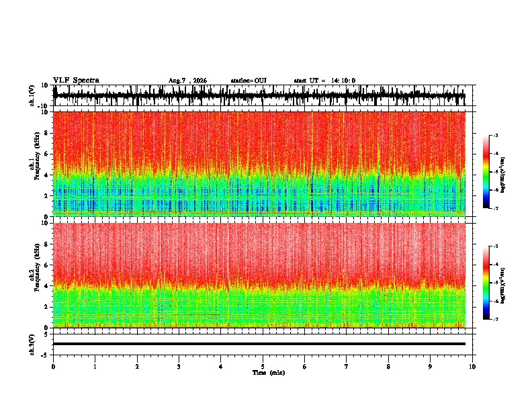Click the "Time (min)" axis label

pos(269,373)
